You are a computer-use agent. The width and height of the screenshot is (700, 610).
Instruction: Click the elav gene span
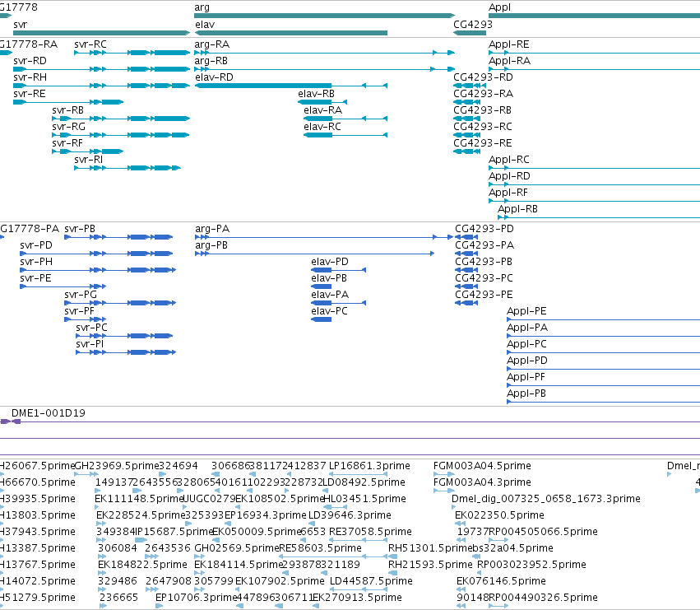(x=291, y=33)
